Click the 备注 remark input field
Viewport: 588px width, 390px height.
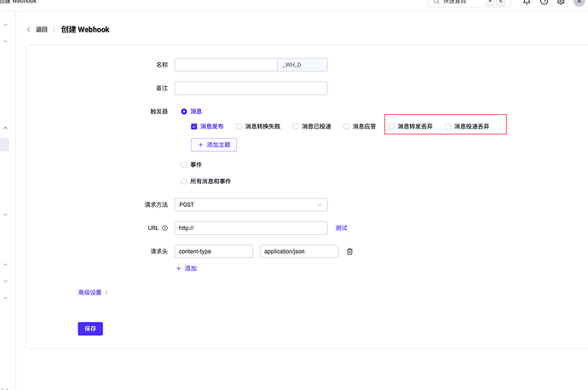pos(251,89)
